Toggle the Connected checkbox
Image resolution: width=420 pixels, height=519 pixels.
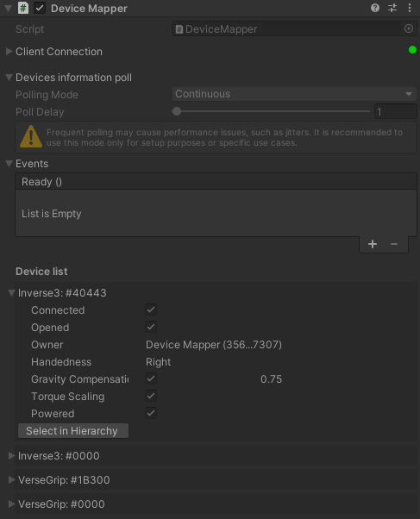pos(151,310)
